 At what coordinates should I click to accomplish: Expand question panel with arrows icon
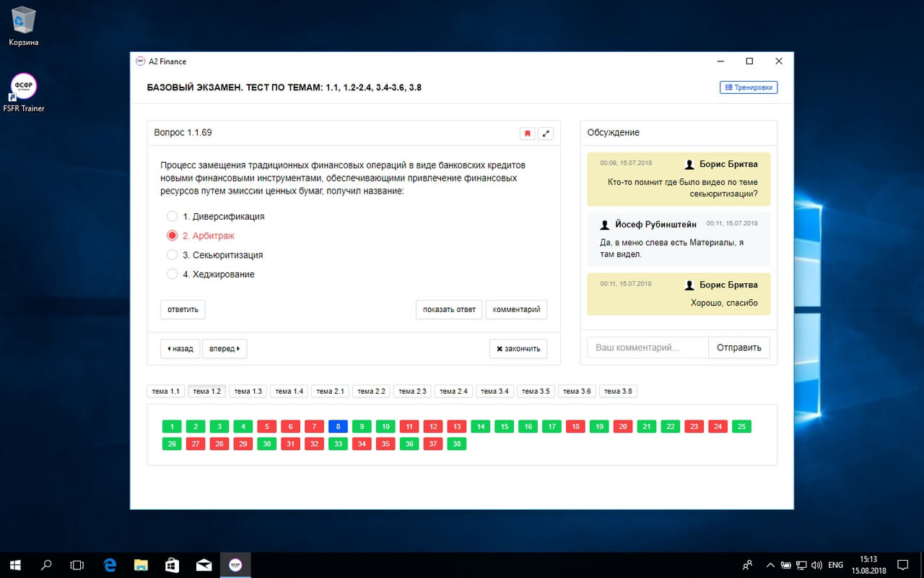point(546,134)
